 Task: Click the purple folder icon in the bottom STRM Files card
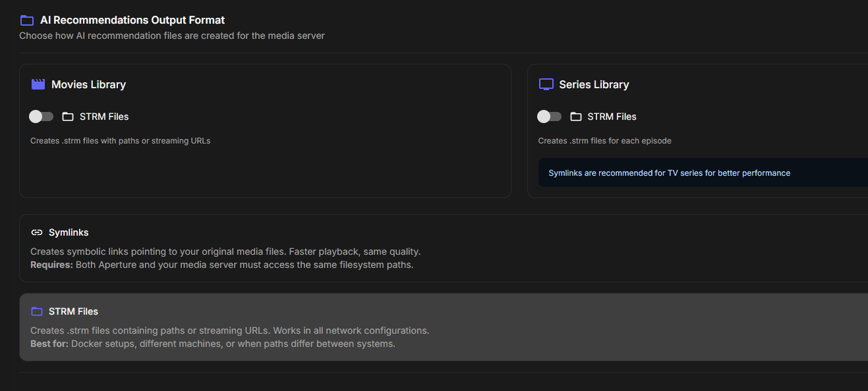[37, 311]
